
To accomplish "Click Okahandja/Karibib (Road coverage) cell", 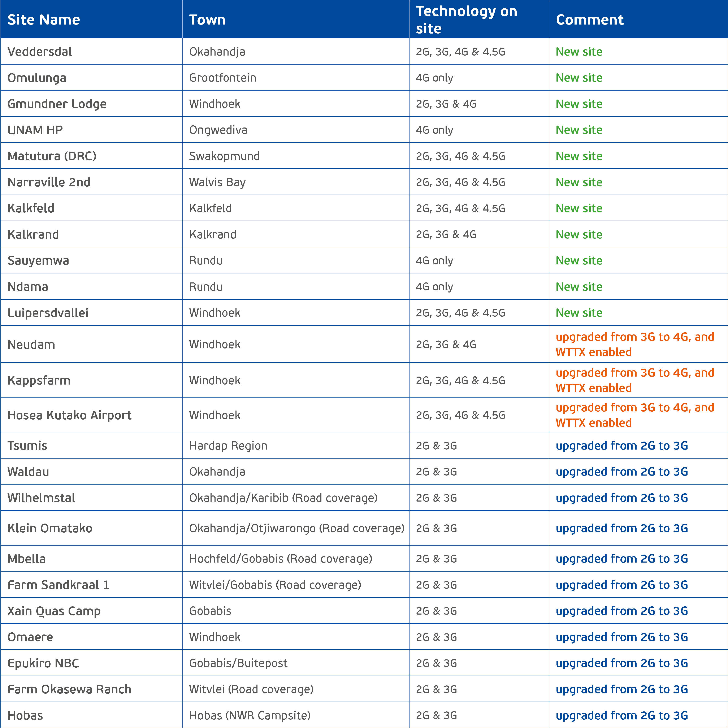I will 283,498.
